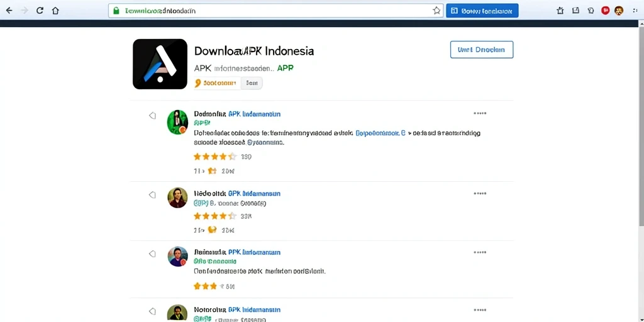This screenshot has height=322, width=644.
Task: Open the browser menu dots at the far right
Action: (636, 11)
